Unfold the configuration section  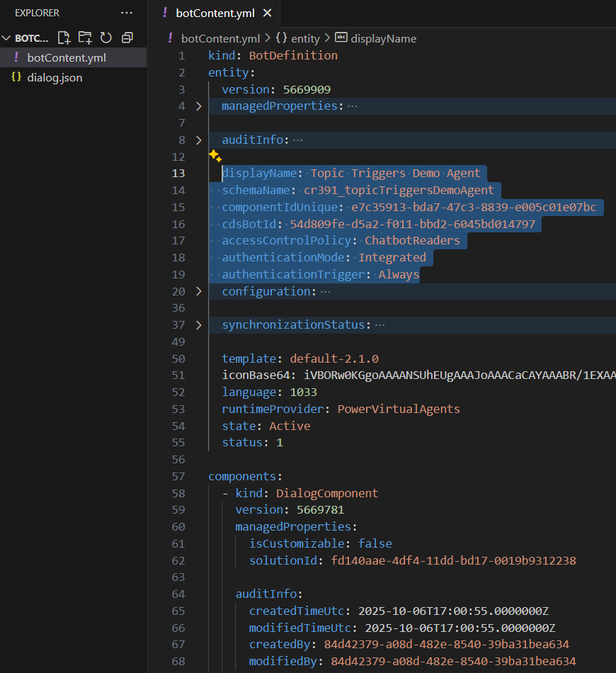[x=199, y=292]
